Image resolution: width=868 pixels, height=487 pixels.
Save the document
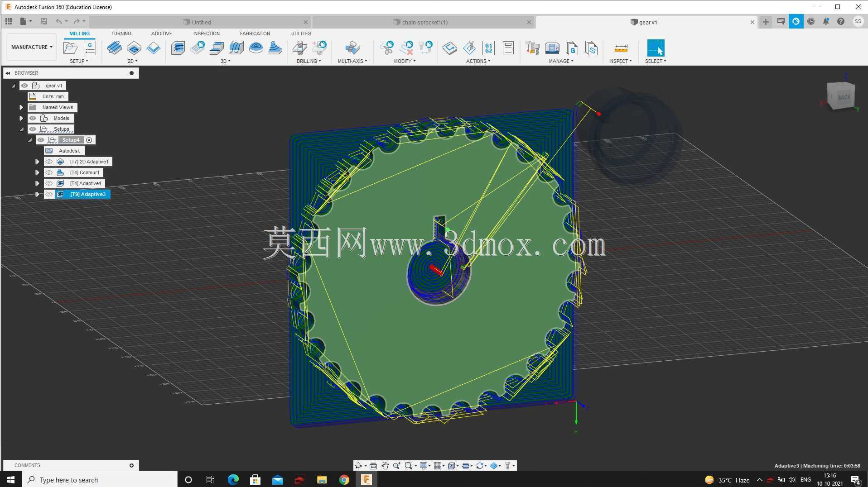(44, 21)
